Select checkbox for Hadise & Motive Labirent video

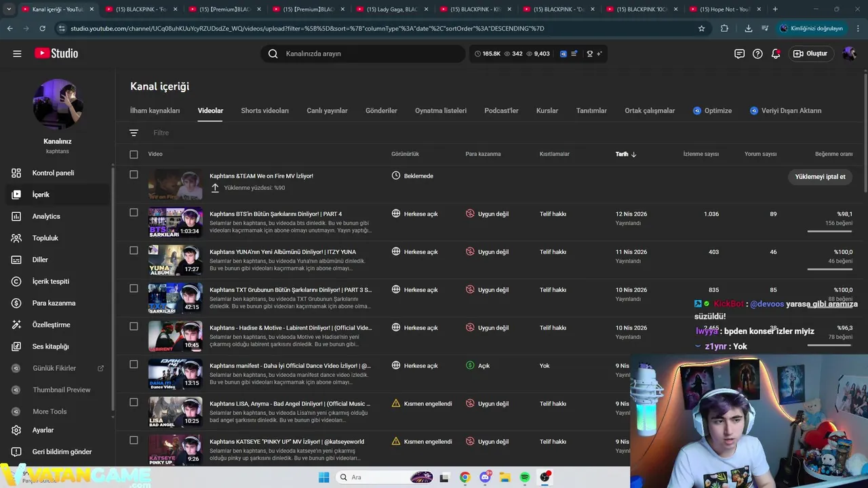click(134, 326)
